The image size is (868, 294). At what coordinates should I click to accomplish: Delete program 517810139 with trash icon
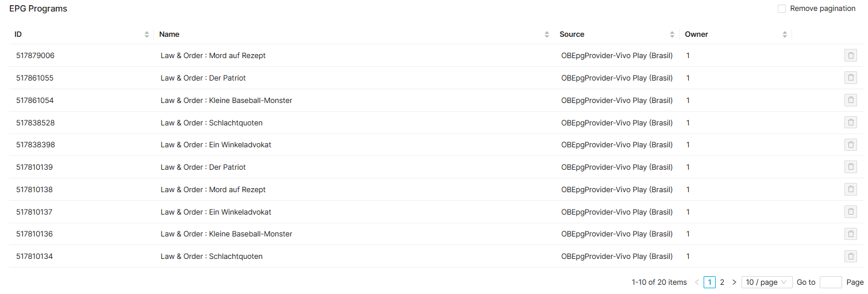(850, 167)
